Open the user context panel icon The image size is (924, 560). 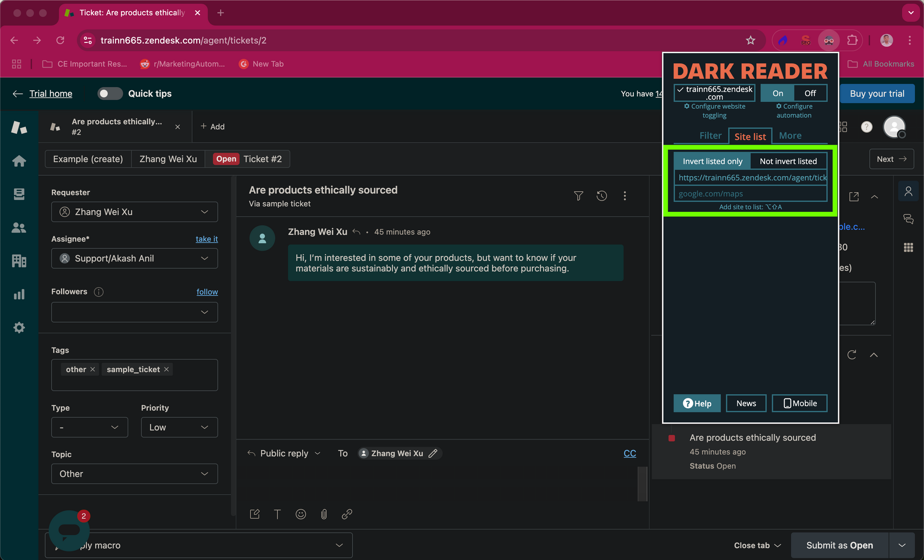(x=908, y=191)
